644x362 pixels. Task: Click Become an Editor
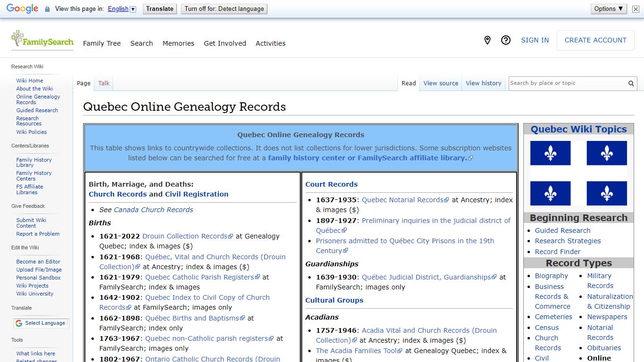tap(38, 262)
